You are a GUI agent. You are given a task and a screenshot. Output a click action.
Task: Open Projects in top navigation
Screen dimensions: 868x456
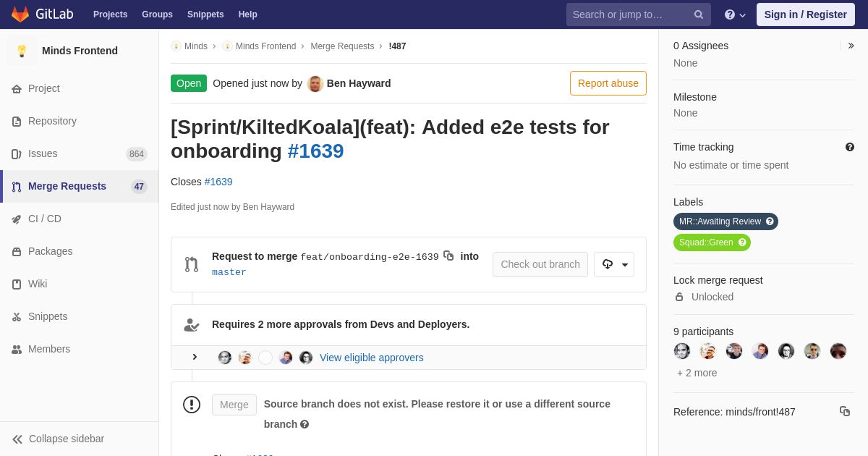[110, 14]
